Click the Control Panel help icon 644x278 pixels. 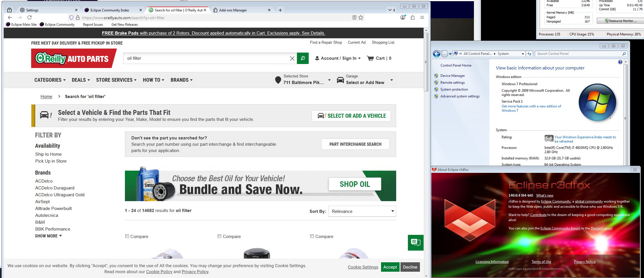coord(620,62)
